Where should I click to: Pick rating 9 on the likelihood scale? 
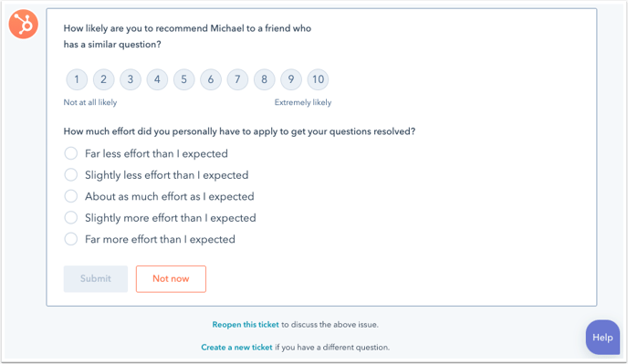point(291,79)
